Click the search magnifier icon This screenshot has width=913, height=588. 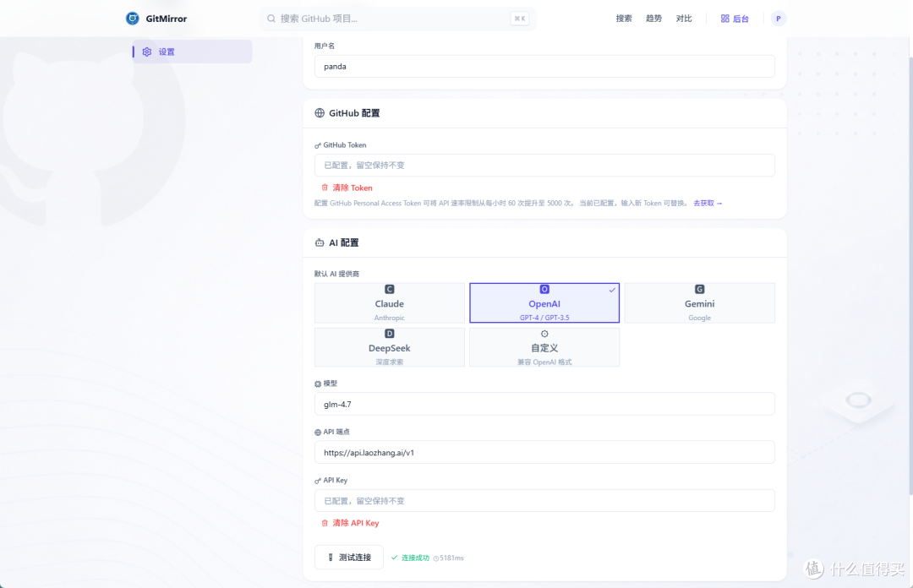tap(271, 19)
